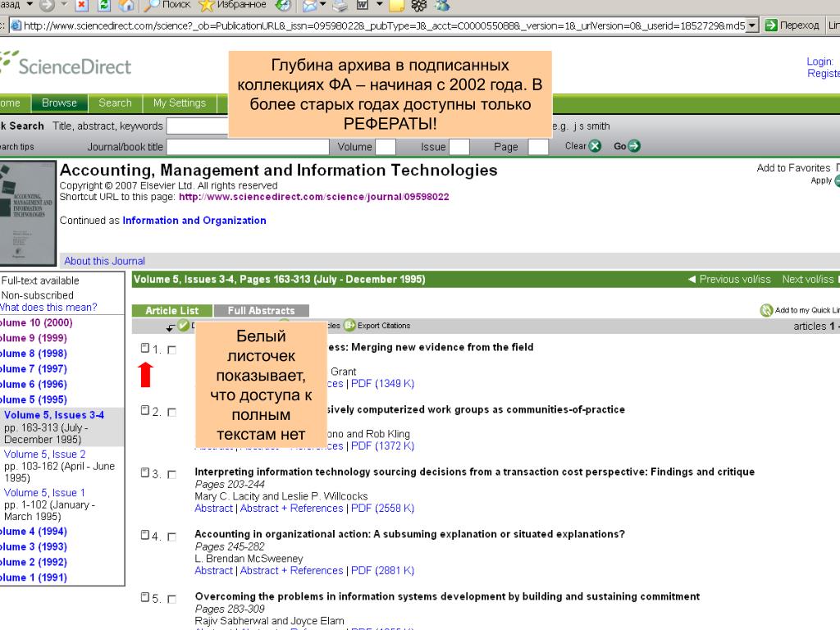This screenshot has height=630, width=840.
Task: Tick the checkbox for article 4
Action: click(172, 536)
